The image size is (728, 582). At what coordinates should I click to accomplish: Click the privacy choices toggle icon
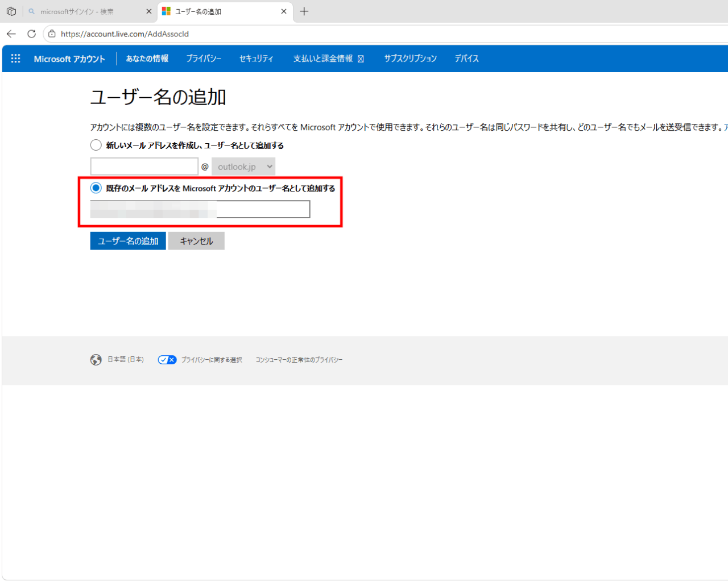tap(167, 360)
